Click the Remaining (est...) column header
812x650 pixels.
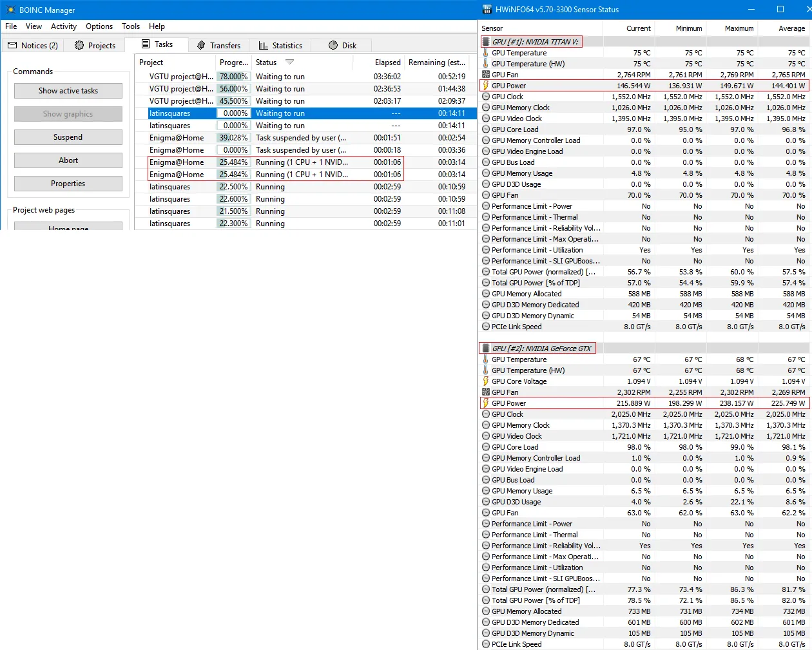coord(437,62)
